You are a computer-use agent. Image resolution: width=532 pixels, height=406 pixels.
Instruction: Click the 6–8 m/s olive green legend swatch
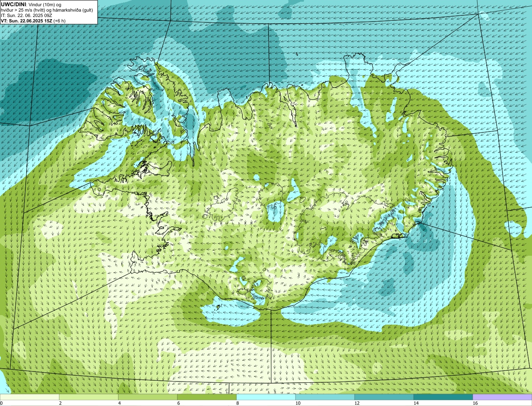pos(207,397)
